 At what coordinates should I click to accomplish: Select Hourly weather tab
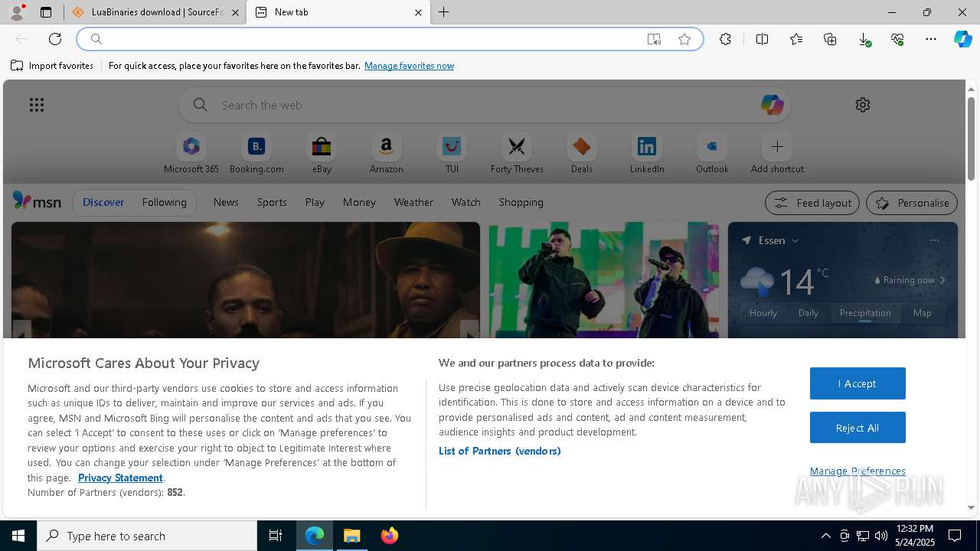pos(763,312)
